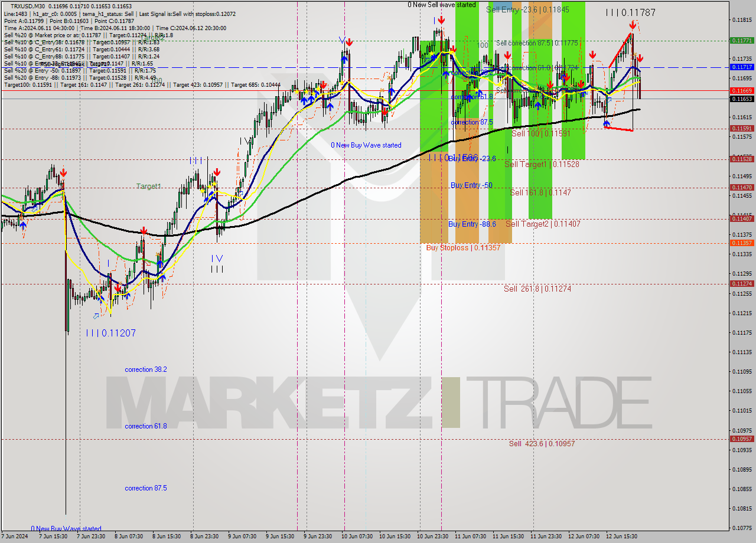
Task: Click the 0.11653 current price tag
Action: click(742, 99)
